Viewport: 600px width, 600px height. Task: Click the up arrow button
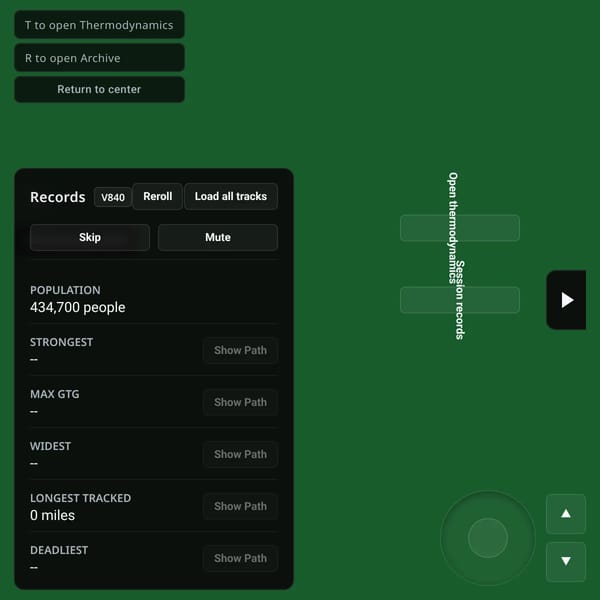(x=566, y=513)
